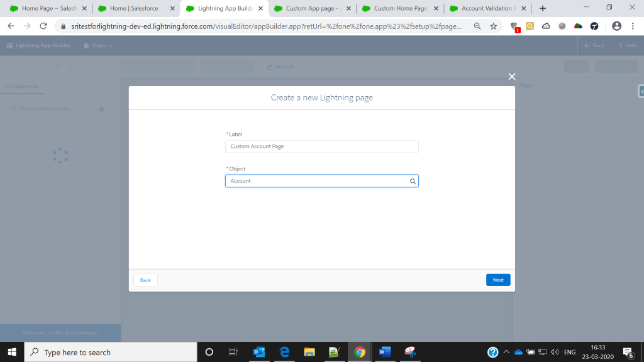Click the zoom magnifier icon in address bar
The image size is (644, 362).
pyautogui.click(x=477, y=26)
